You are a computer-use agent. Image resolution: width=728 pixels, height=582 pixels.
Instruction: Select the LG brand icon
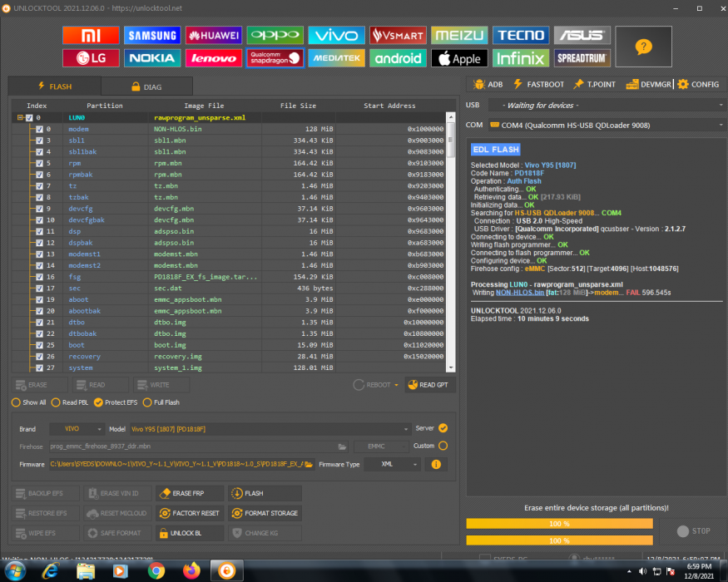click(91, 58)
